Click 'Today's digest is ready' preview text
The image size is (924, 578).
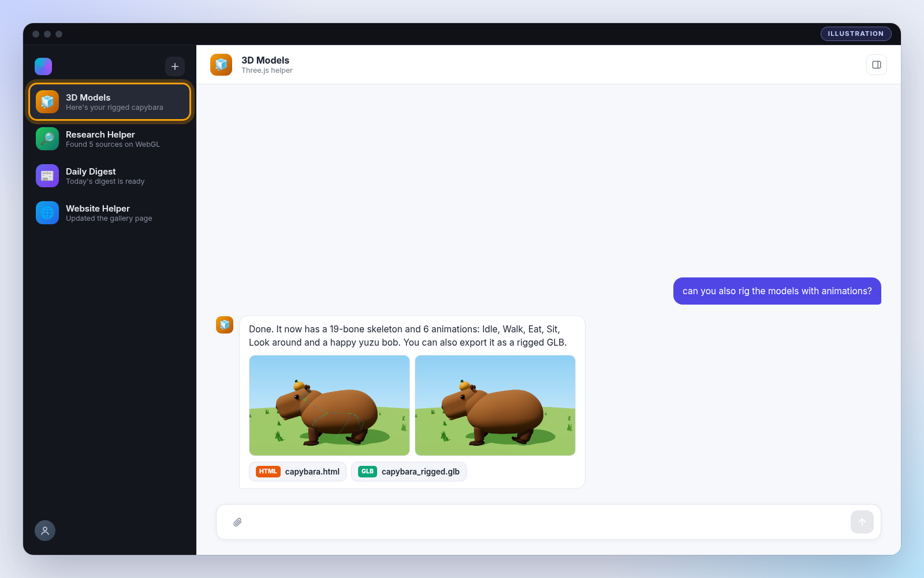pyautogui.click(x=105, y=181)
